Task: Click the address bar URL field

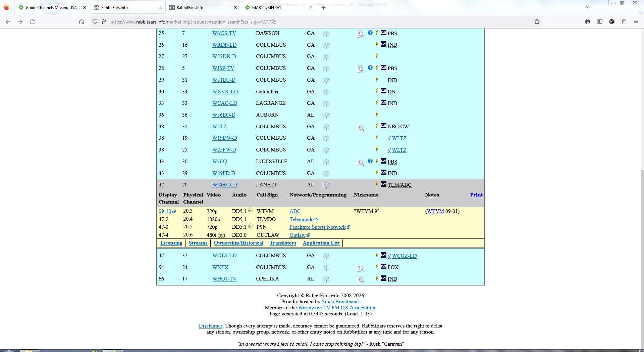Action: pyautogui.click(x=315, y=22)
